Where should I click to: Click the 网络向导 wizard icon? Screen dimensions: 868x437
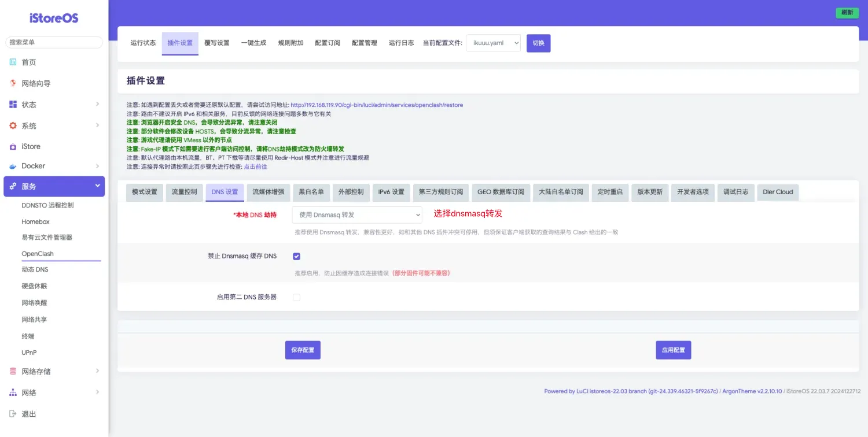click(13, 83)
